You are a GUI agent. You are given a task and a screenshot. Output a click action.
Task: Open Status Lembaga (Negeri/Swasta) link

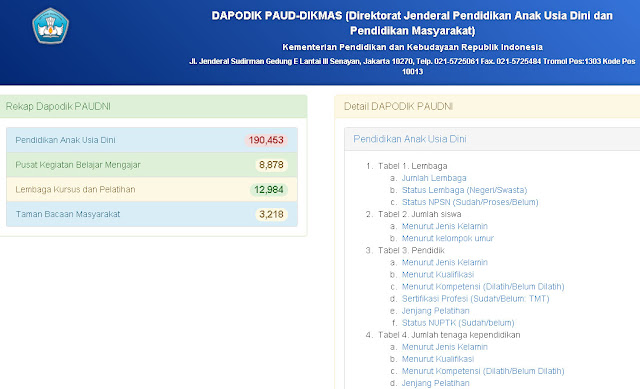click(464, 190)
